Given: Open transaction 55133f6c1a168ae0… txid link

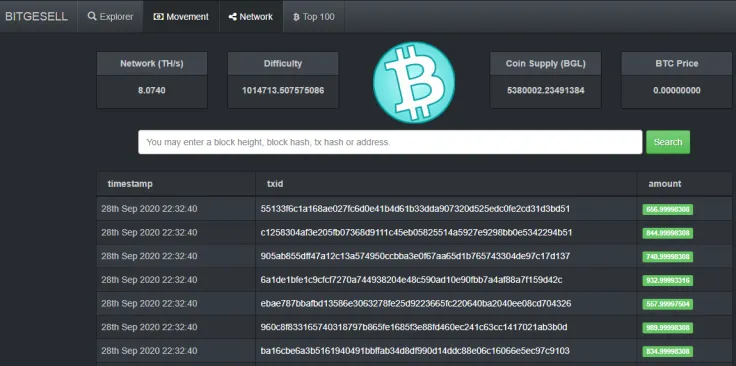Looking at the screenshot, I should (415, 209).
